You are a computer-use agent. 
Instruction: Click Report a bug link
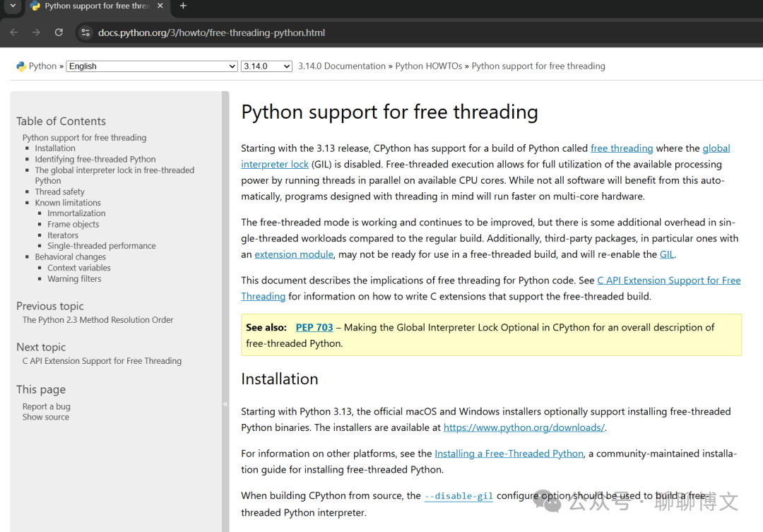(x=46, y=406)
